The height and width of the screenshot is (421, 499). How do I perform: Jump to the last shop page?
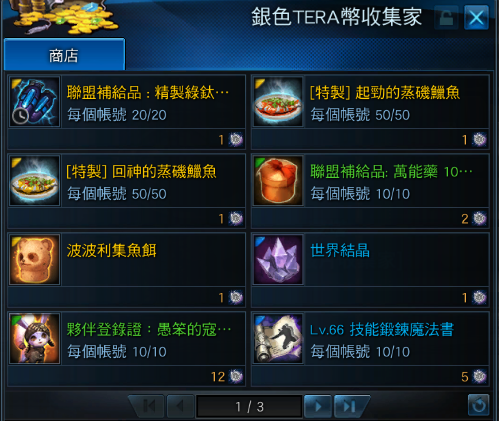point(350,406)
